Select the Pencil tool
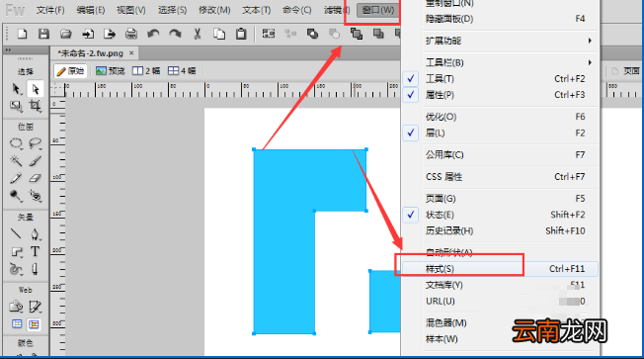The width and height of the screenshot is (644, 359). (x=16, y=178)
